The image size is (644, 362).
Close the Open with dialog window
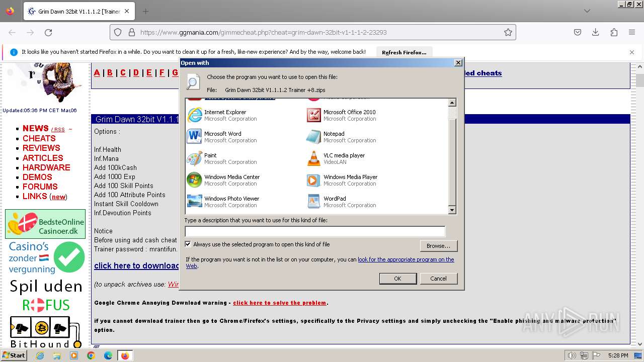tap(458, 63)
